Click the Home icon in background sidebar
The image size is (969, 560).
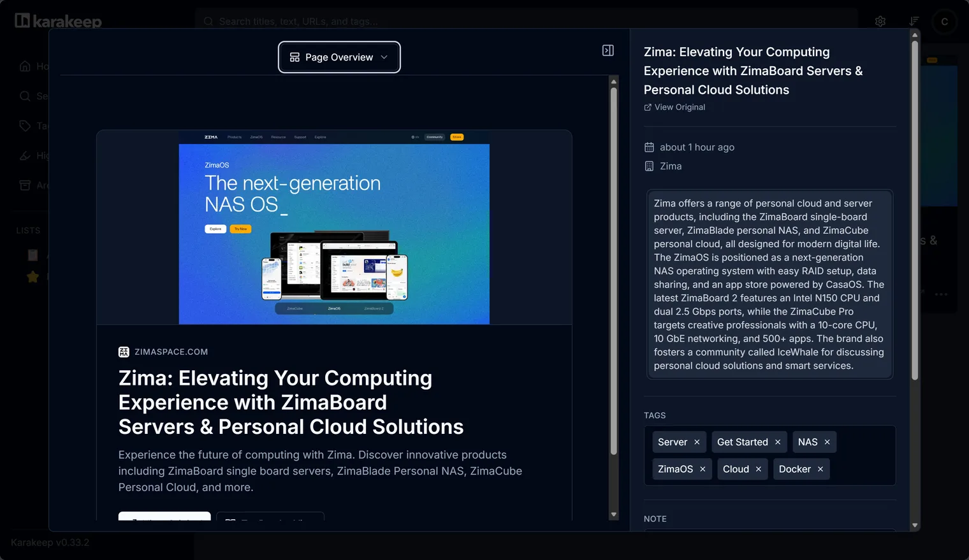tap(25, 66)
